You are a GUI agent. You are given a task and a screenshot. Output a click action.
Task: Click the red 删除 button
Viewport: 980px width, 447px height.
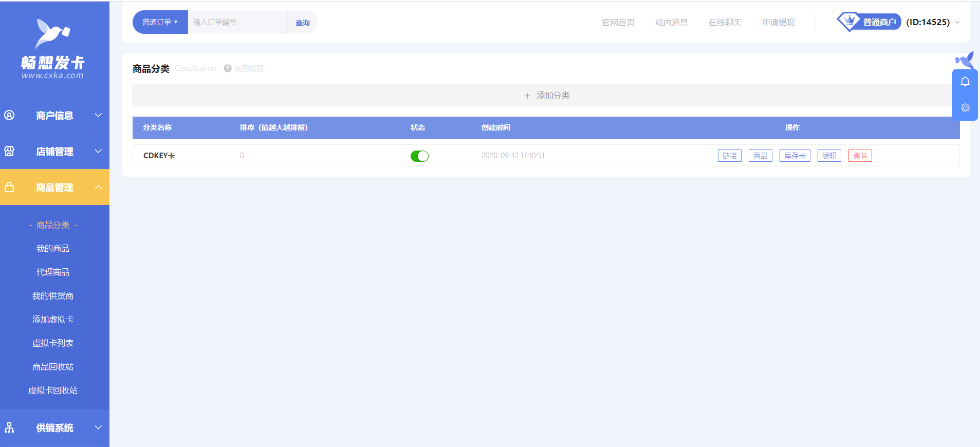point(860,156)
